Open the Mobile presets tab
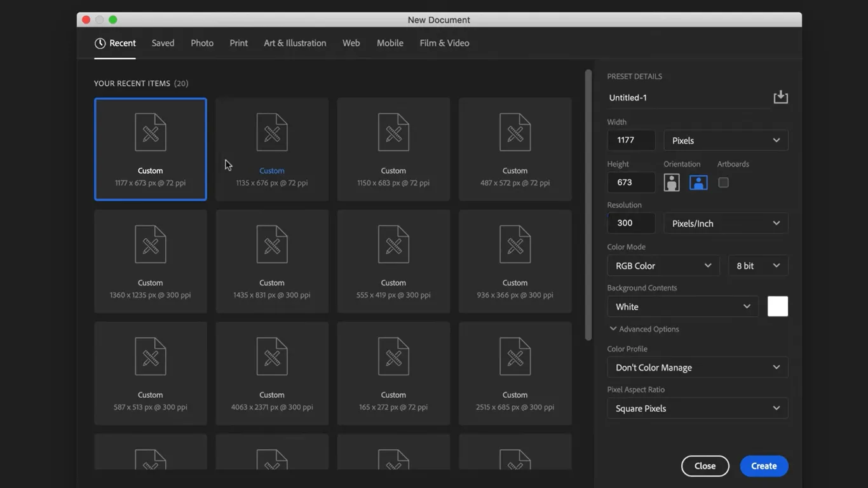The image size is (868, 488). click(x=390, y=43)
